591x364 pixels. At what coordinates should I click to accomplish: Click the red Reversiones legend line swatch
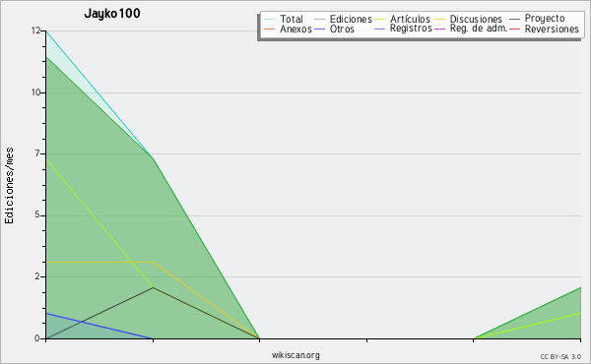(514, 29)
